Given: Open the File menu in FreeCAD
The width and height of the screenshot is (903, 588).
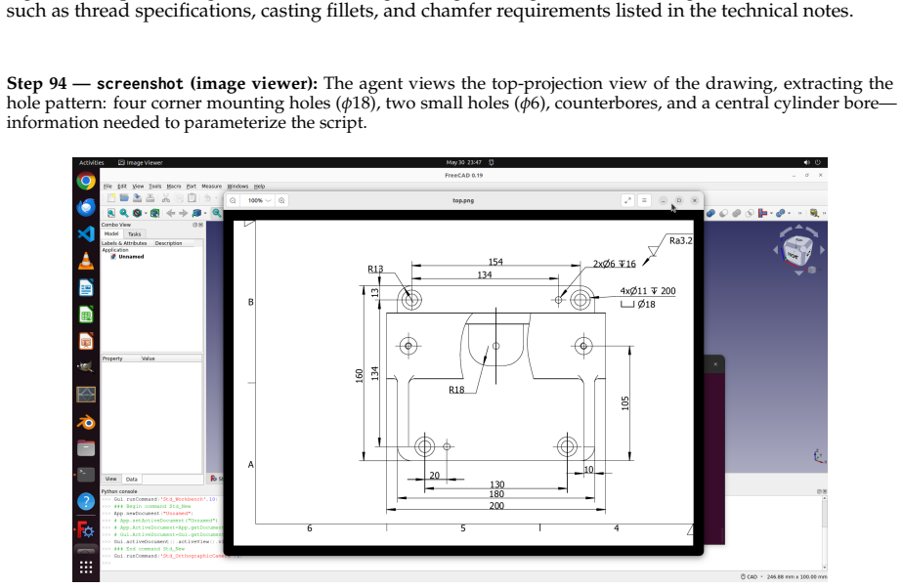Looking at the screenshot, I should 107,187.
